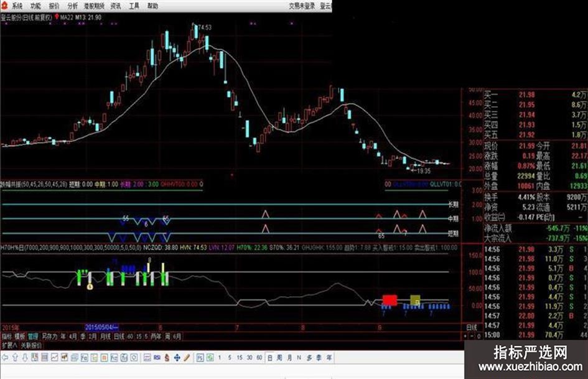Viewport: 588px width, 379px height.
Task: Click the 14:57 22.00 trade row
Action: point(536,316)
